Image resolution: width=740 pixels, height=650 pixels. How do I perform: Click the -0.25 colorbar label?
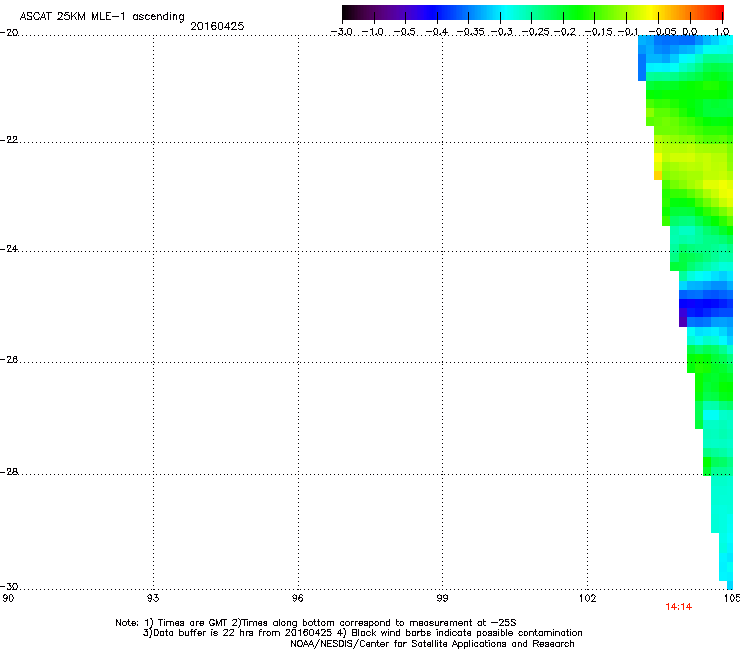[536, 32]
